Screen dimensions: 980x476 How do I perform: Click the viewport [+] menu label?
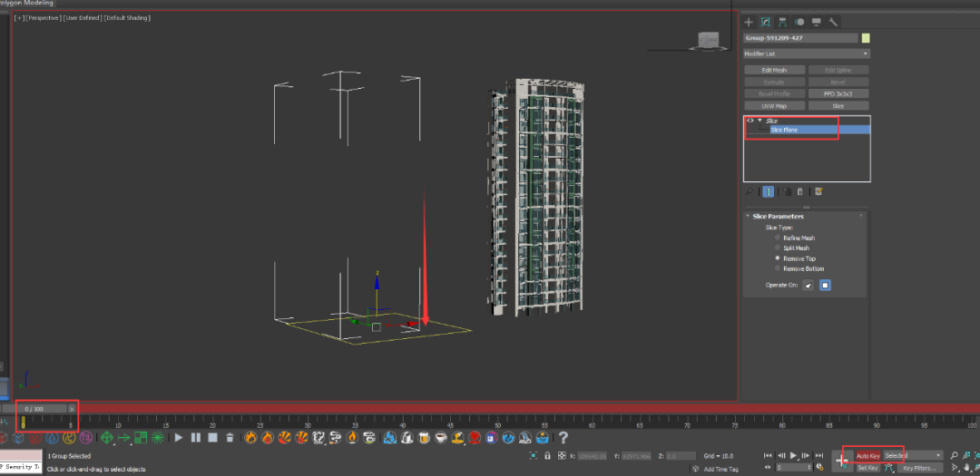point(19,18)
